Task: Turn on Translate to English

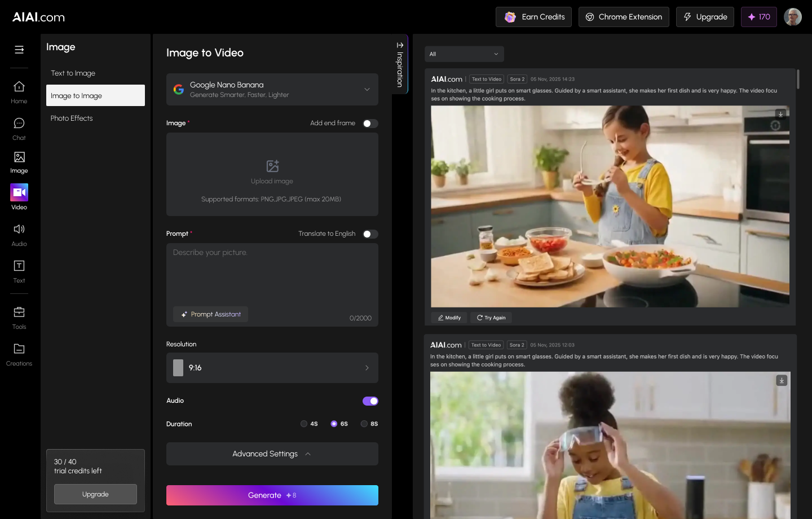Action: coord(370,234)
